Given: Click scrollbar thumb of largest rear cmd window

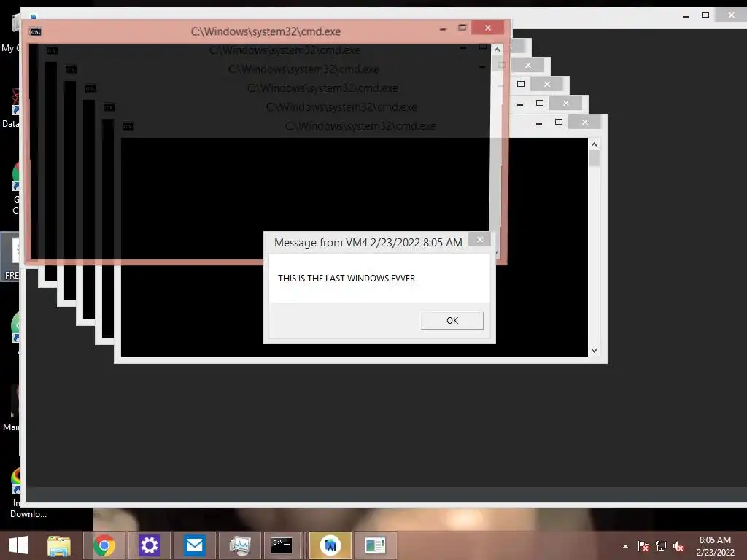Looking at the screenshot, I should [x=594, y=158].
